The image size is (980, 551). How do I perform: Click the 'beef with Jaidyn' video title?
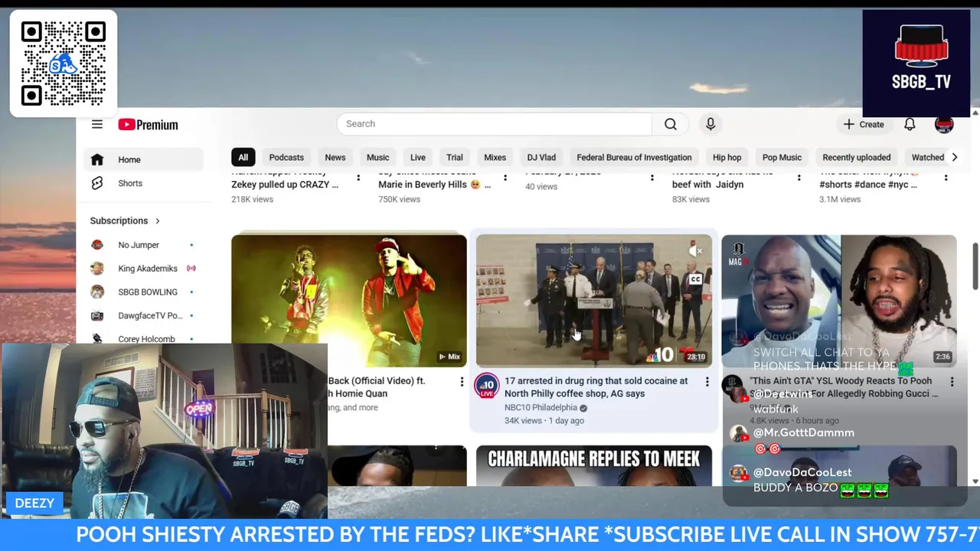(707, 184)
